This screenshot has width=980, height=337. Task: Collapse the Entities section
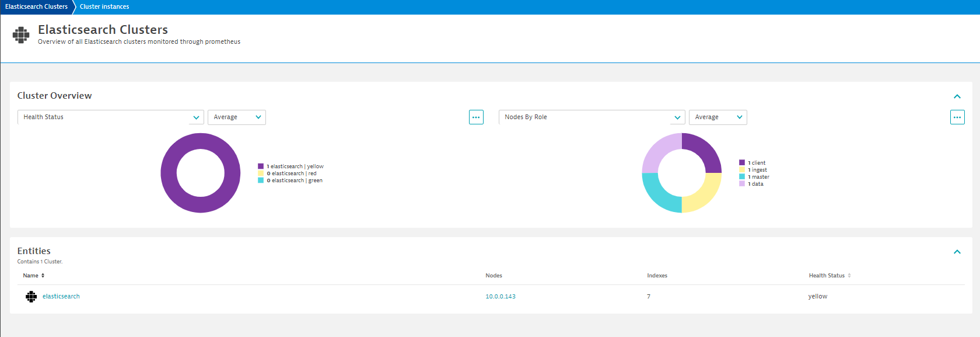[x=957, y=252]
